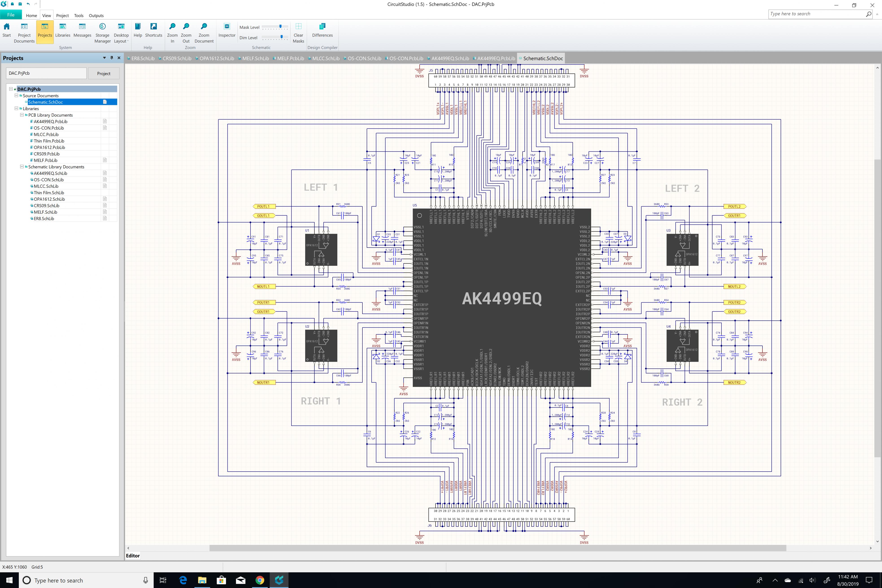Viewport: 882px width, 588px height.
Task: Click the DAC.PrjPcb project name field
Action: click(46, 73)
